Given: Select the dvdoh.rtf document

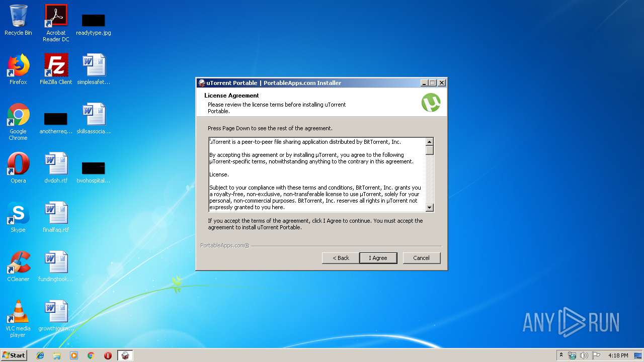Looking at the screenshot, I should [56, 168].
